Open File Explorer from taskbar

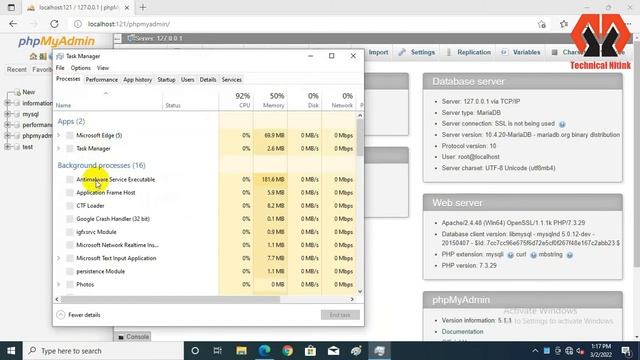click(241, 351)
